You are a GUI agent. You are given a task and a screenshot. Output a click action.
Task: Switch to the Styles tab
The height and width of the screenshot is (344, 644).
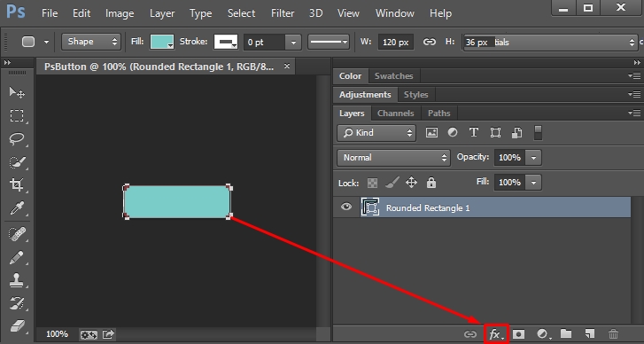[x=415, y=95]
